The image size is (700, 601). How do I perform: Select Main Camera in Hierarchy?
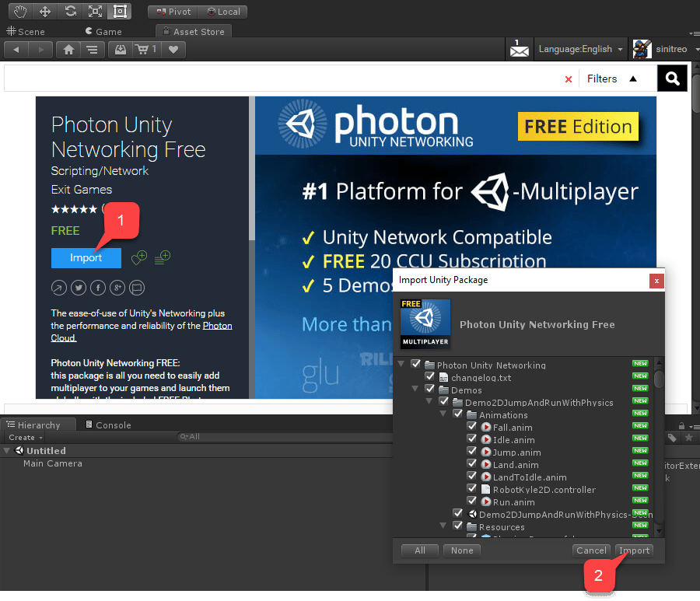coord(53,463)
